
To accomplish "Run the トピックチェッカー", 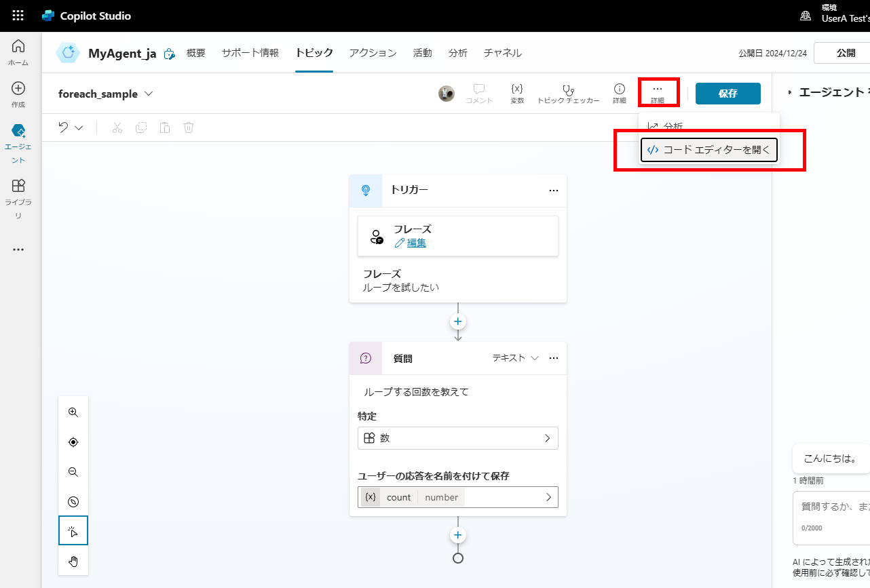I will pos(568,93).
